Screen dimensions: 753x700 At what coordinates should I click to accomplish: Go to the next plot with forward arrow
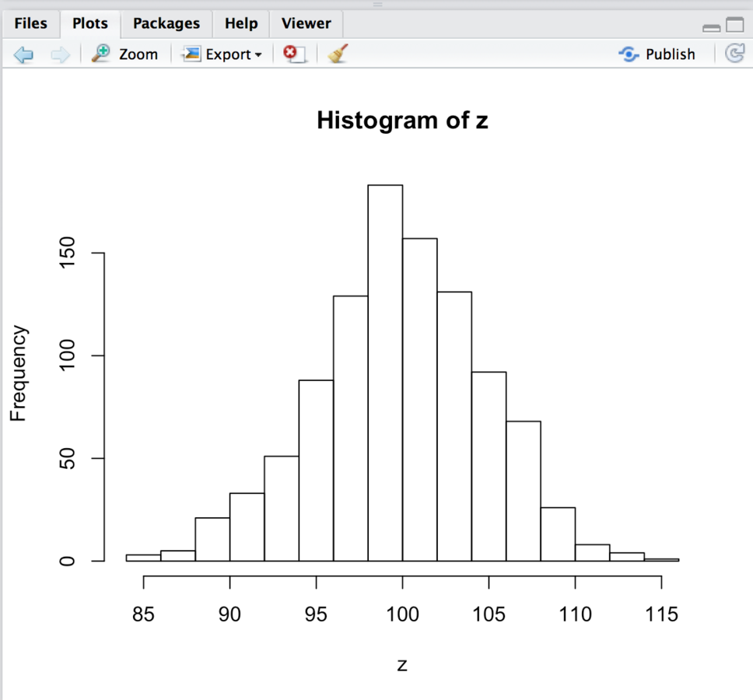[60, 54]
